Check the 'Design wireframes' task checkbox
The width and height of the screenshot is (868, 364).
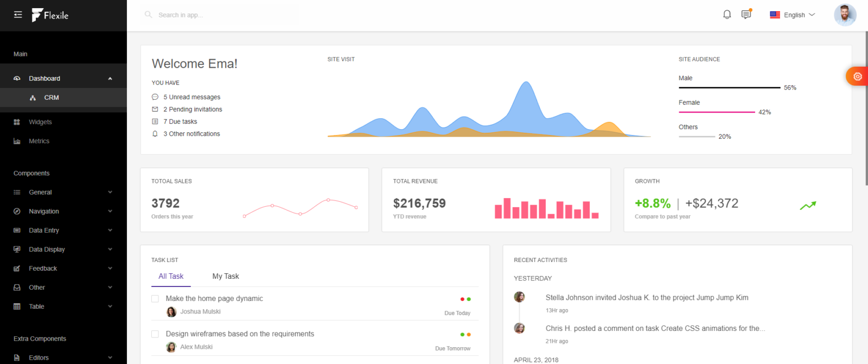point(155,334)
